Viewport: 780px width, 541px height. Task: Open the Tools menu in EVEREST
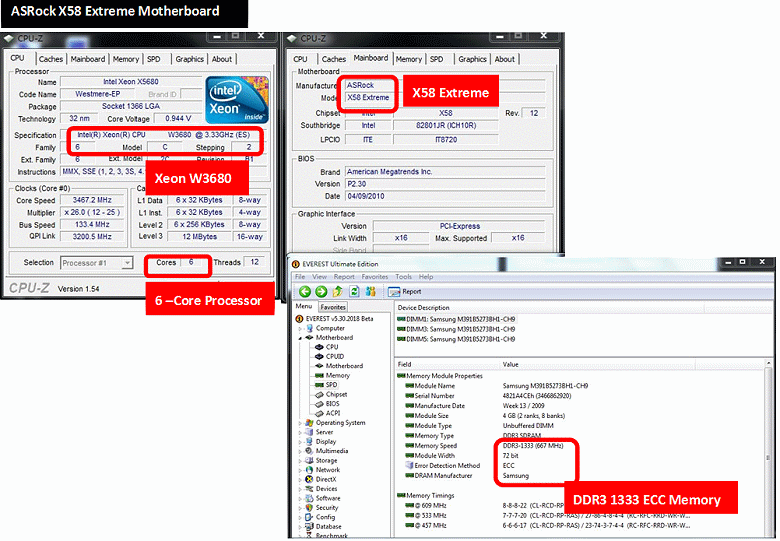coord(403,277)
